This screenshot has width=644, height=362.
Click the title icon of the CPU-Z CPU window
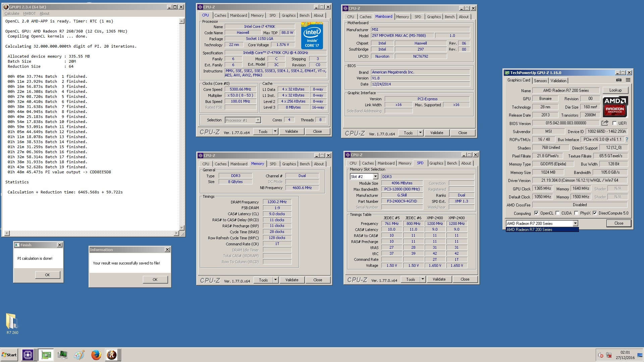200,7
